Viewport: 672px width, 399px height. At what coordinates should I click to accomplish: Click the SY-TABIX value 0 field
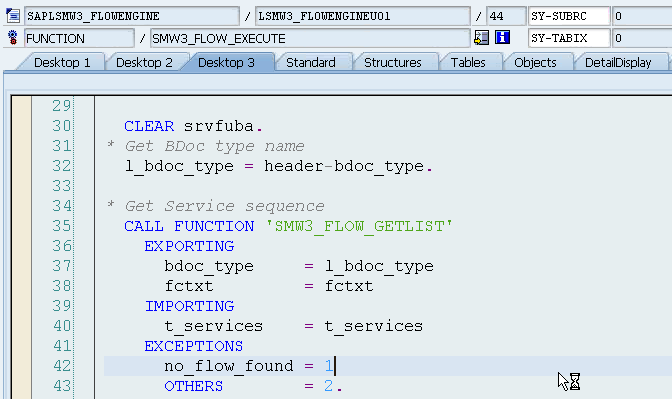click(642, 38)
